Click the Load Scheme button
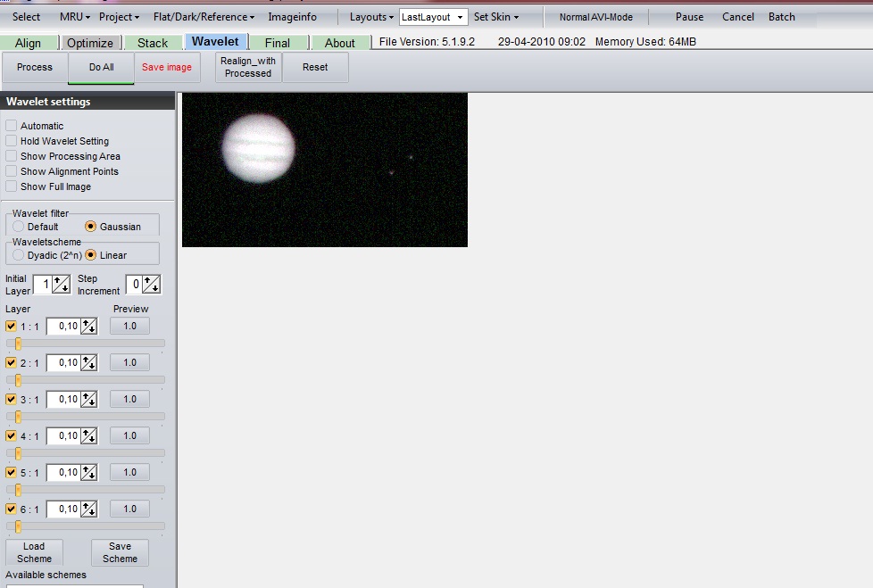873x588 pixels. (x=34, y=552)
